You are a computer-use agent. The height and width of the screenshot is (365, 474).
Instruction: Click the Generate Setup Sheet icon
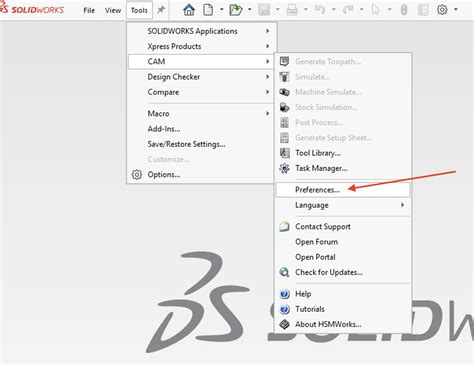284,138
